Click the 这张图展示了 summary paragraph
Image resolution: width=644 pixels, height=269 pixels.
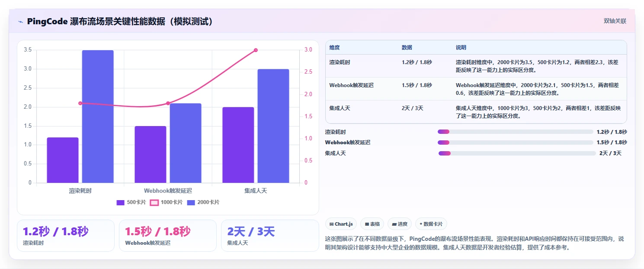(x=475, y=243)
